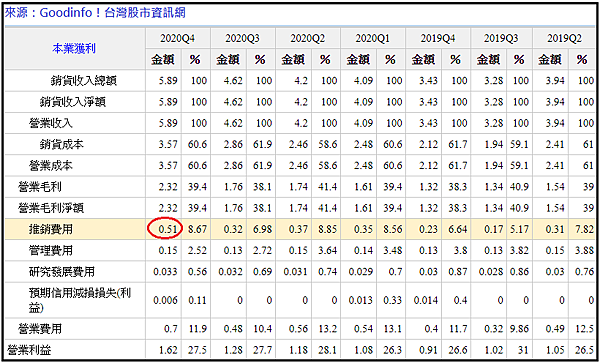The width and height of the screenshot is (600, 363).
Task: Click 營業毛利 percentage 40.9 for 2019Q3
Action: click(x=519, y=187)
